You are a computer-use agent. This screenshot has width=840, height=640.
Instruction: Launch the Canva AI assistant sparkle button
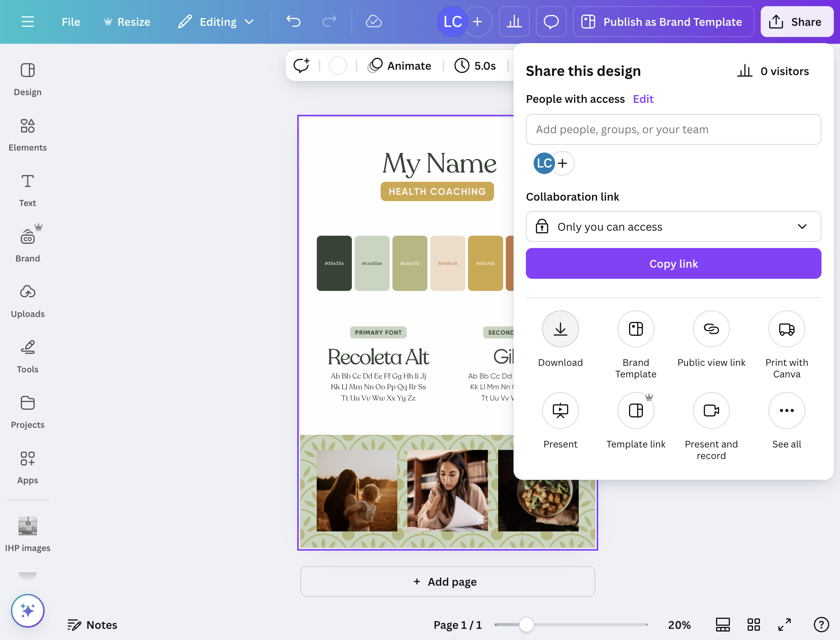[x=28, y=611]
